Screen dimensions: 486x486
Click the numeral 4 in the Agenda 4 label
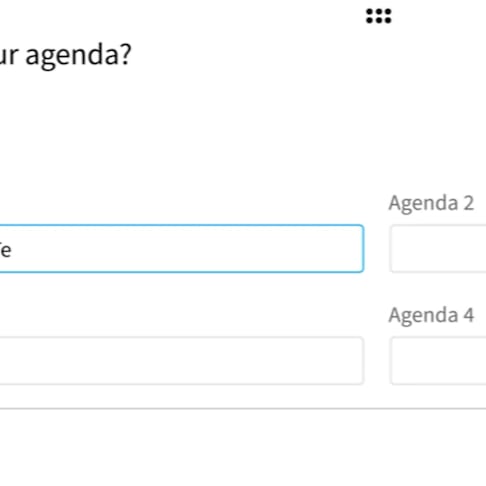coord(469,315)
